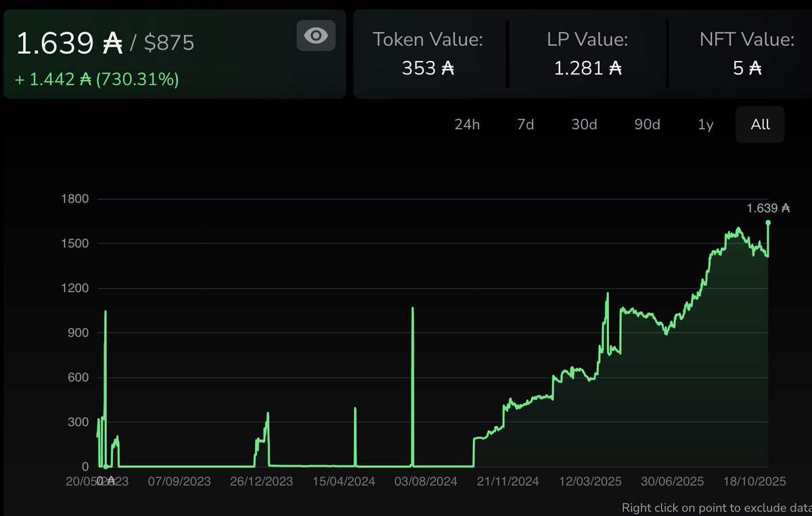
Task: Select the 90d time range
Action: pyautogui.click(x=647, y=124)
